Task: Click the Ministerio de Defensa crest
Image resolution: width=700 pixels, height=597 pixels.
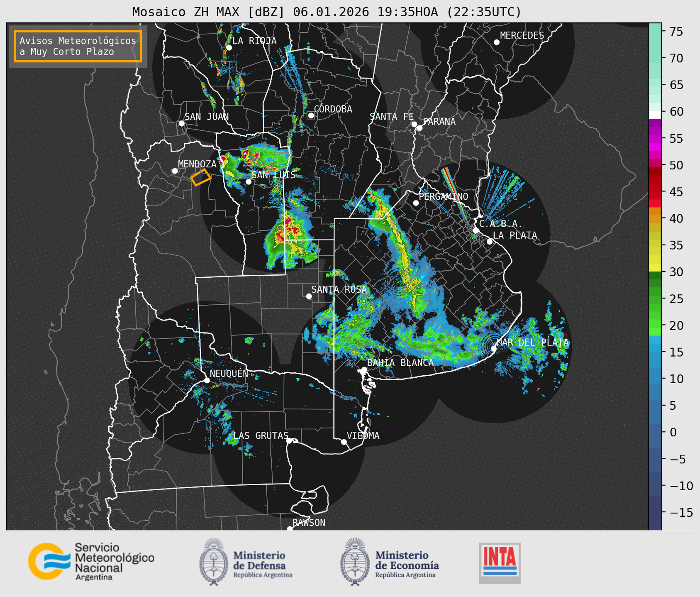Action: [214, 562]
